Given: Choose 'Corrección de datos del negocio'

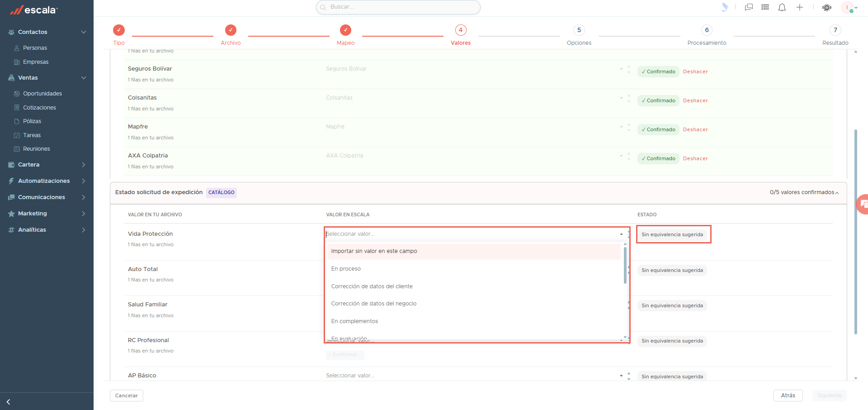Looking at the screenshot, I should 474,304.
